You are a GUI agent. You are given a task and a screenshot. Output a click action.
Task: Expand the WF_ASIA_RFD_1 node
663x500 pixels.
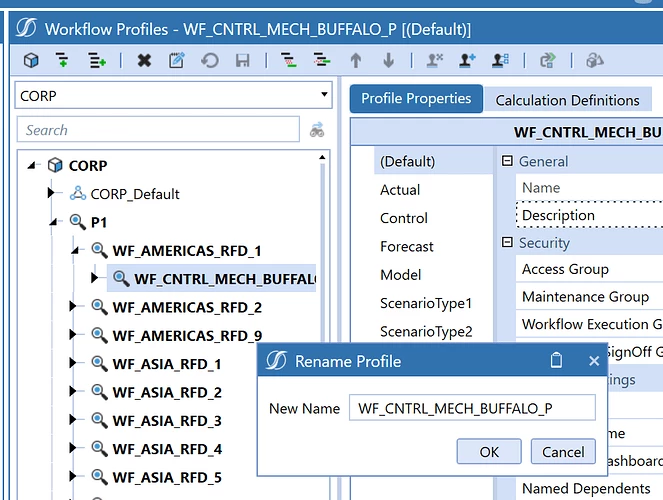click(72, 363)
